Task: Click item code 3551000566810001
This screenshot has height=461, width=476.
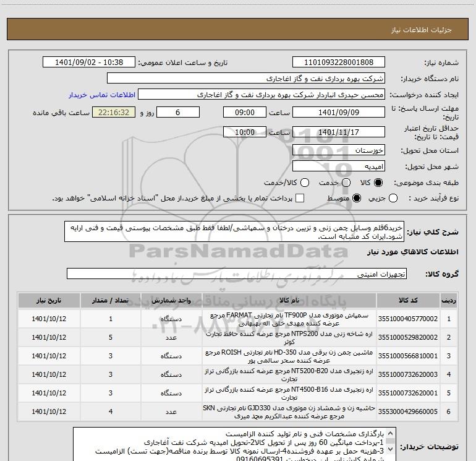Action: pos(408,356)
